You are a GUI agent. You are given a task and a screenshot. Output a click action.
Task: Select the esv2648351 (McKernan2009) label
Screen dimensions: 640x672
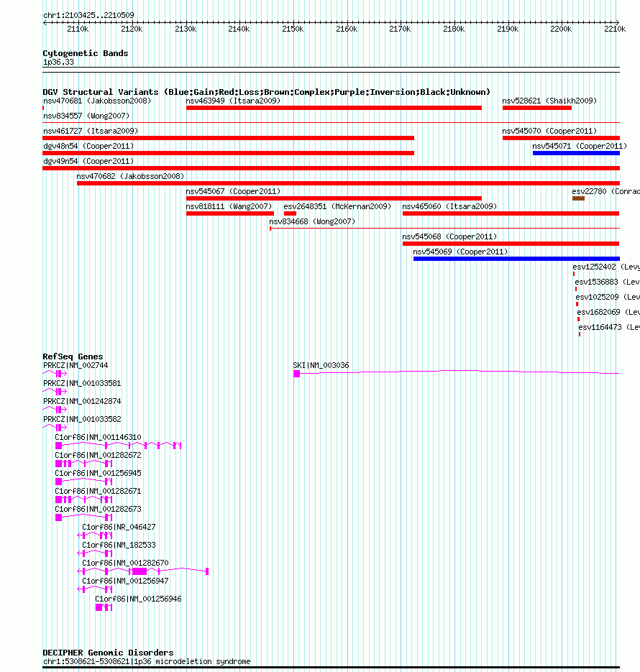coord(337,206)
